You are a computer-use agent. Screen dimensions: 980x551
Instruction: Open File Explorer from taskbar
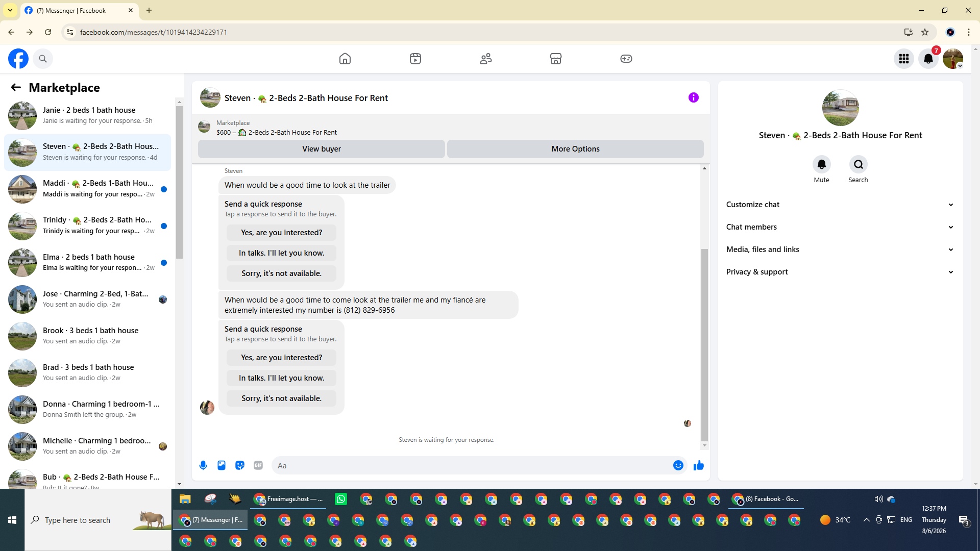(185, 499)
